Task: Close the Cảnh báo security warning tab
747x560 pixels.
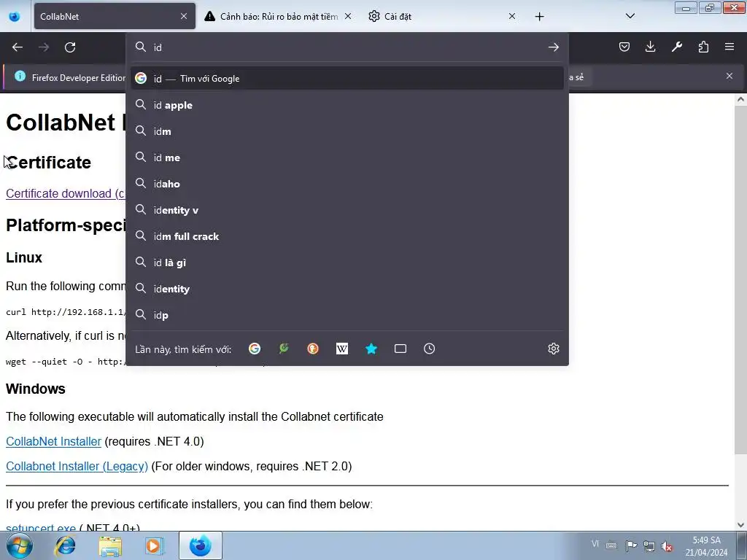Action: [x=348, y=16]
